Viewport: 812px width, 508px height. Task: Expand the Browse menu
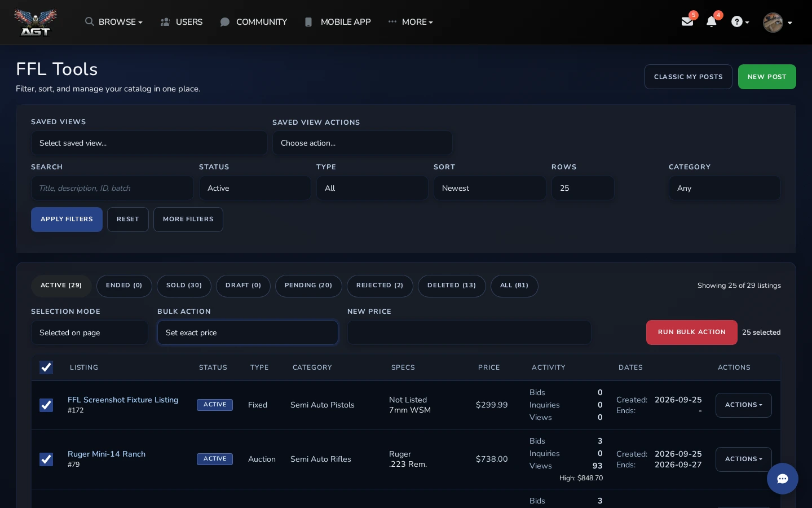pos(114,22)
